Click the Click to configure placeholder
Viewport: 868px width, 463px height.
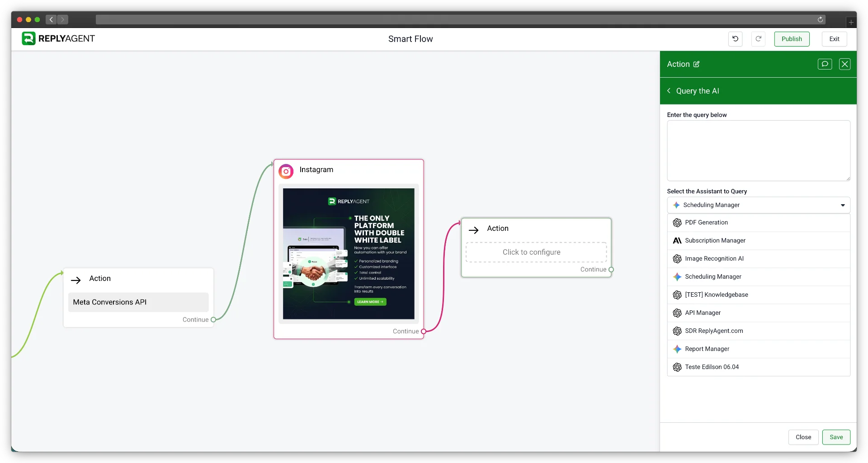click(536, 253)
